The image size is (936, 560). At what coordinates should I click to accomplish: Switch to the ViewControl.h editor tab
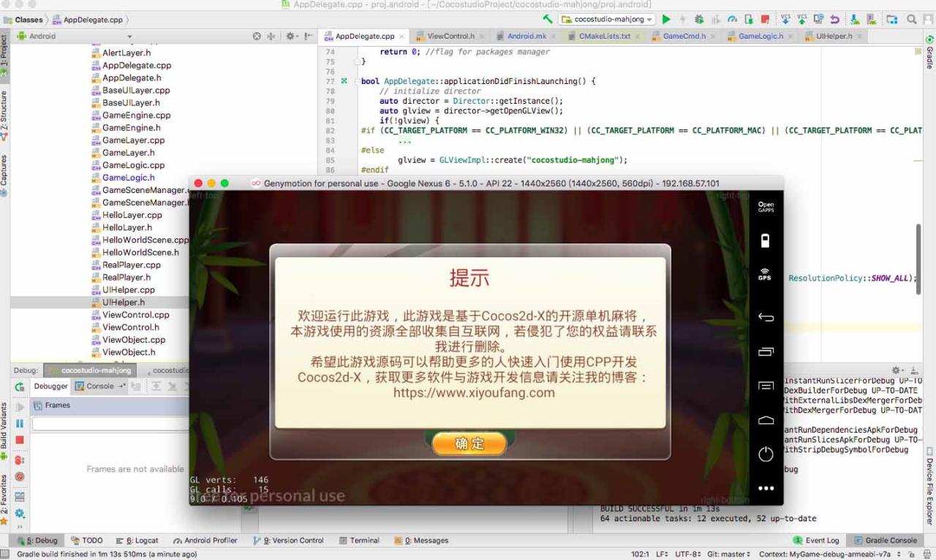[450, 36]
